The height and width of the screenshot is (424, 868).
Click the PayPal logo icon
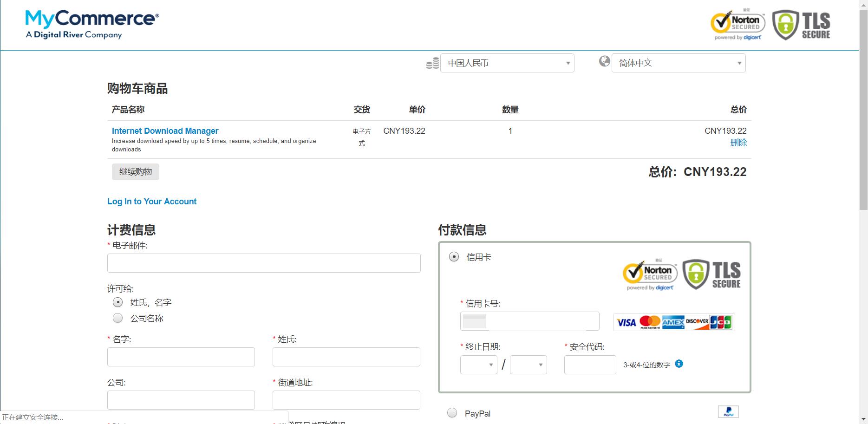coord(728,411)
